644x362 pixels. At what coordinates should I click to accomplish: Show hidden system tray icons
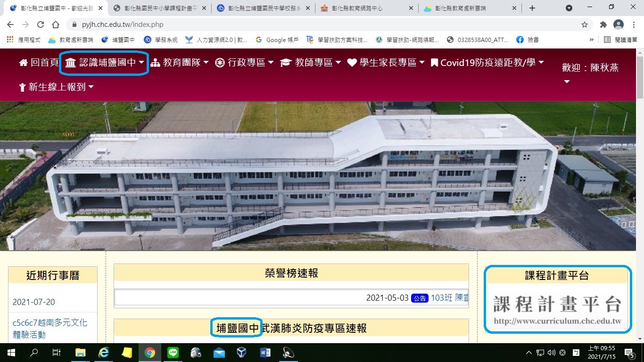(529, 353)
